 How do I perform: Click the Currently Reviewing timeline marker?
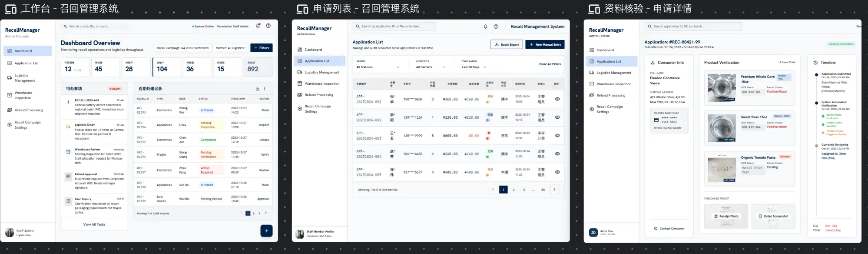click(817, 145)
